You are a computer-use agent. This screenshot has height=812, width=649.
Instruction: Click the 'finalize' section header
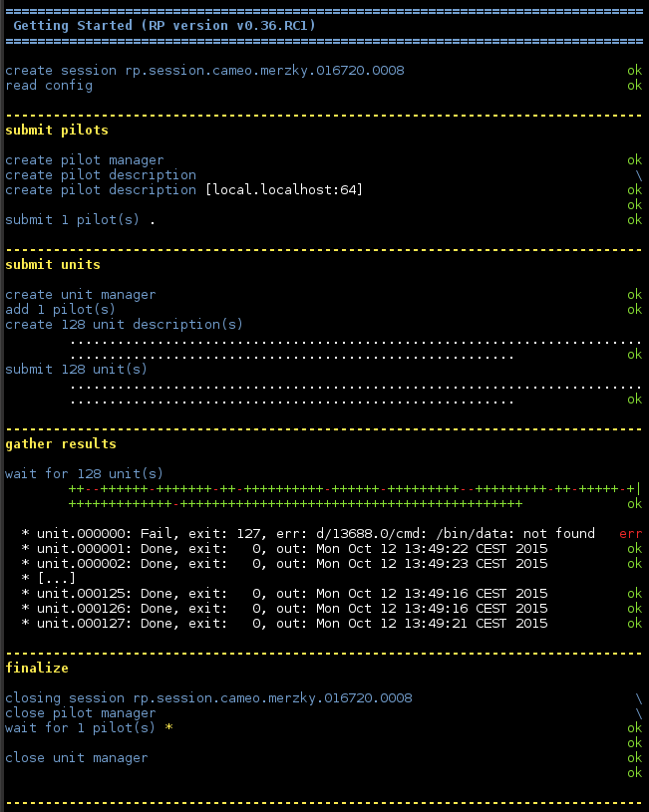pos(37,669)
